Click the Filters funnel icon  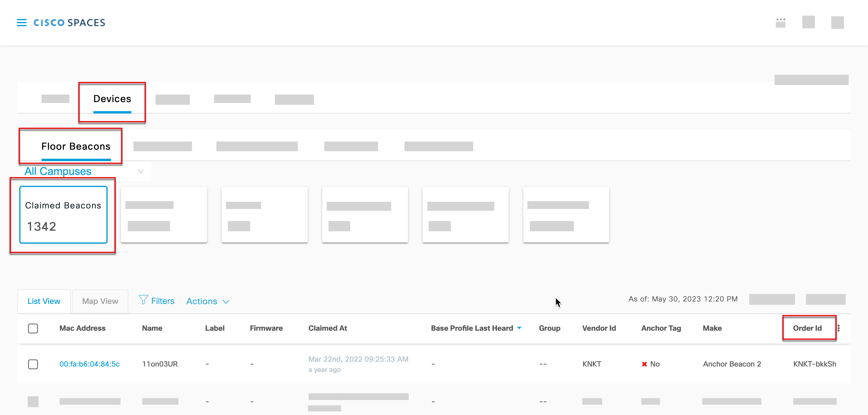click(x=143, y=300)
